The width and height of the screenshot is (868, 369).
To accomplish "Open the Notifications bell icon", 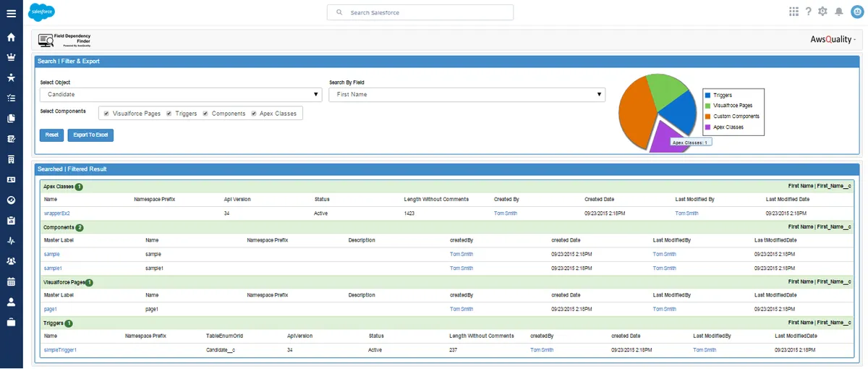I will pyautogui.click(x=839, y=12).
